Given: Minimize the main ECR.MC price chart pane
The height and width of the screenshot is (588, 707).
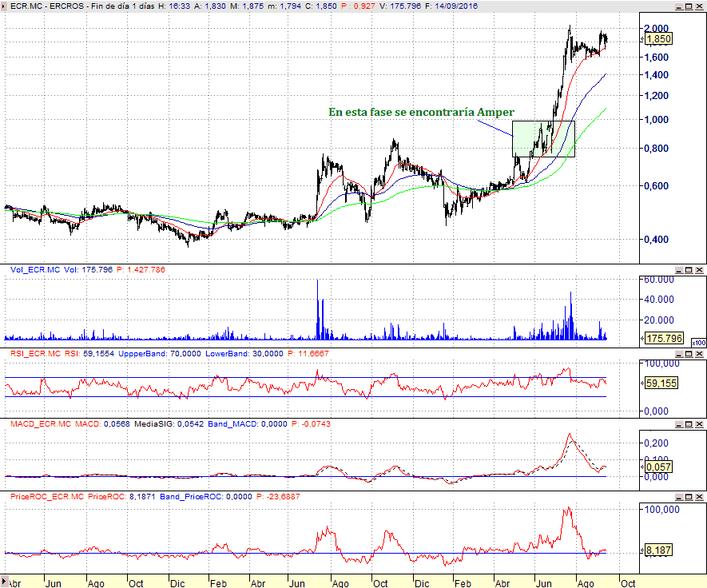Looking at the screenshot, I should pyautogui.click(x=678, y=6).
